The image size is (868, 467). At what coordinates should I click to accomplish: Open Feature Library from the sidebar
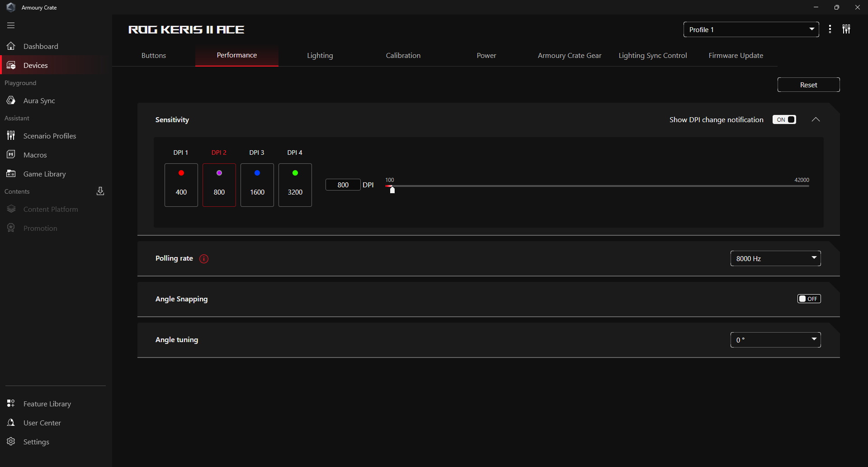(x=56, y=404)
